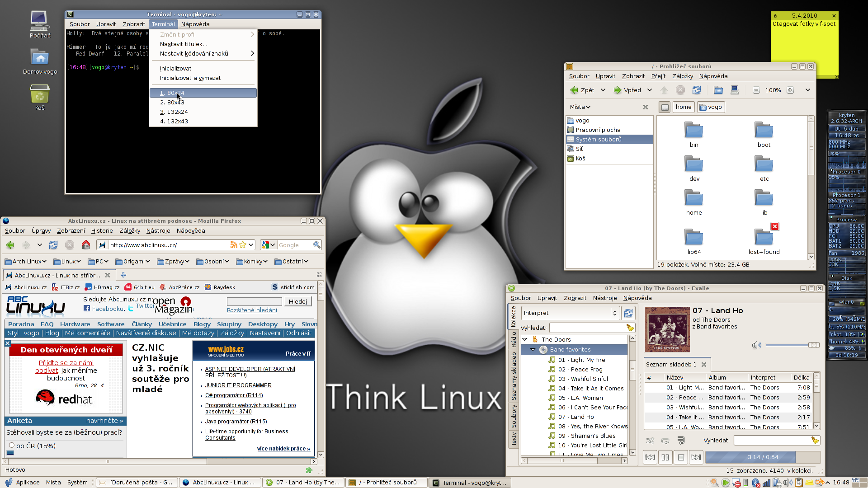The width and height of the screenshot is (868, 488).
Task: Open Nástroje menu in Exaile
Action: click(x=605, y=298)
